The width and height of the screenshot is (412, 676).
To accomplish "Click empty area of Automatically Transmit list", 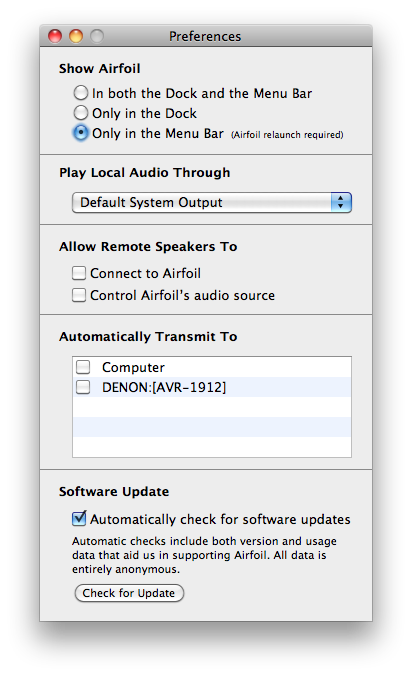I will pos(212,427).
